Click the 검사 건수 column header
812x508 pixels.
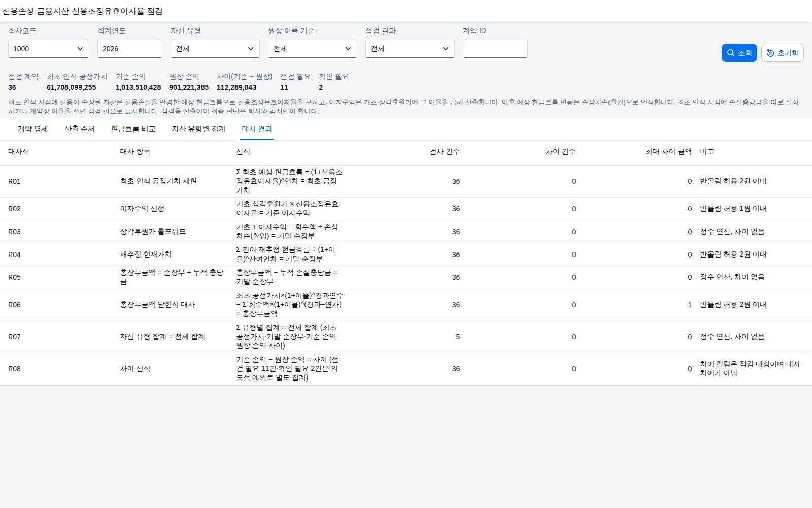point(445,152)
